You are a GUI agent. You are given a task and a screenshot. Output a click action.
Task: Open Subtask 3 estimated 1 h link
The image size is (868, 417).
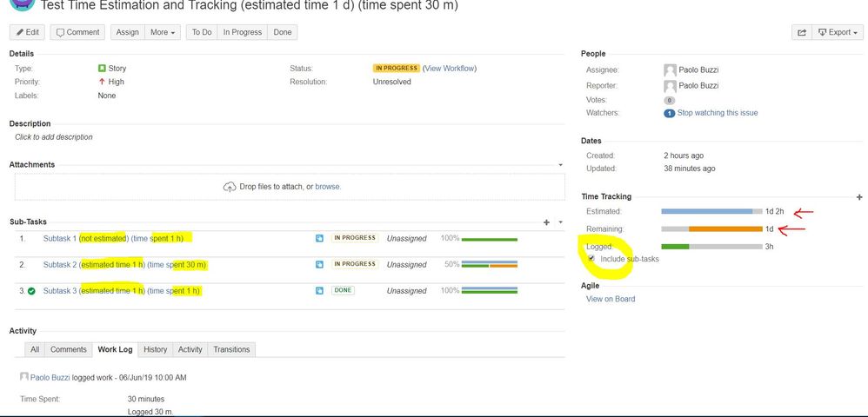point(122,291)
